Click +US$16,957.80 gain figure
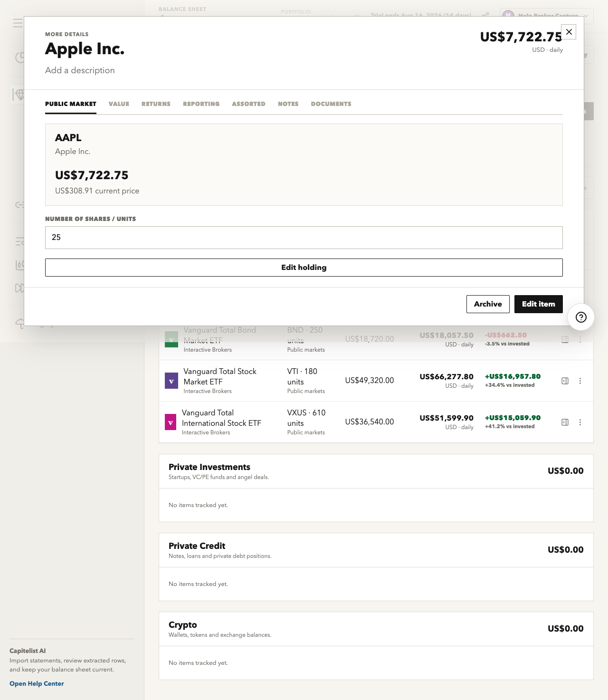 (513, 376)
